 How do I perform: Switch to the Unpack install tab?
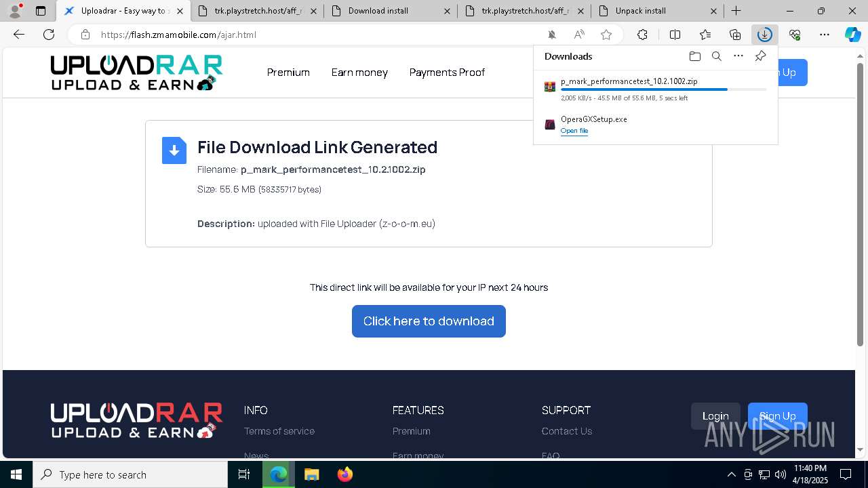tap(657, 11)
